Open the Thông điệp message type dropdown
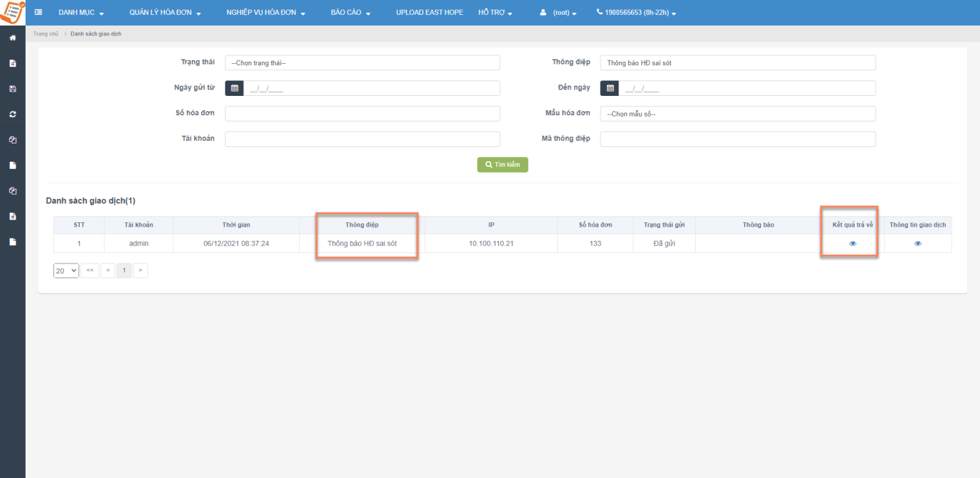Screen dimensions: 980x478 coord(738,63)
